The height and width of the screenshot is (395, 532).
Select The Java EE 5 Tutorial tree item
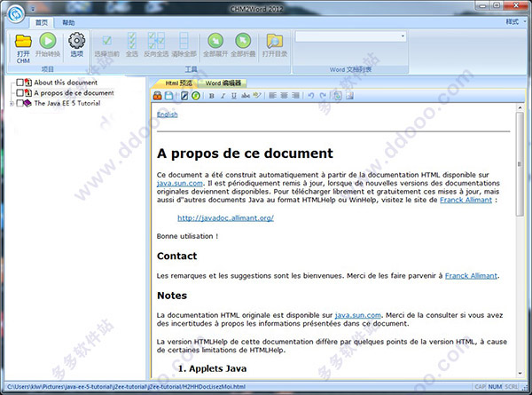(x=67, y=103)
